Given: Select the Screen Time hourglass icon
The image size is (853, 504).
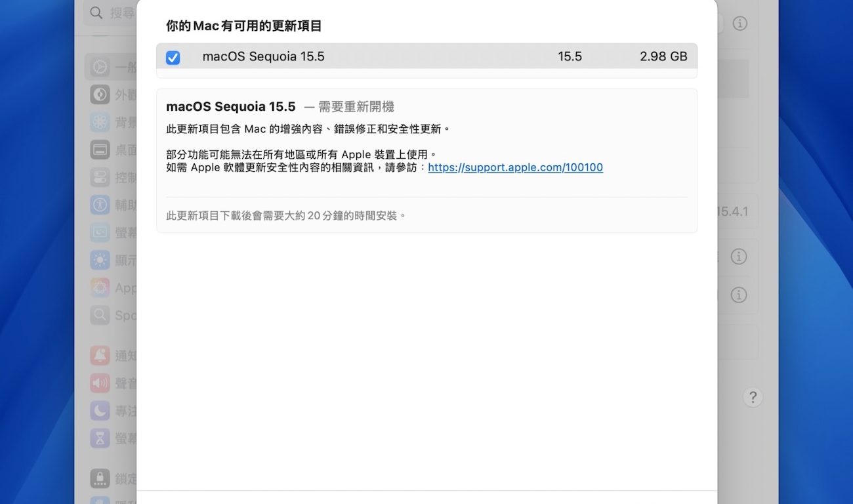Looking at the screenshot, I should pyautogui.click(x=100, y=438).
